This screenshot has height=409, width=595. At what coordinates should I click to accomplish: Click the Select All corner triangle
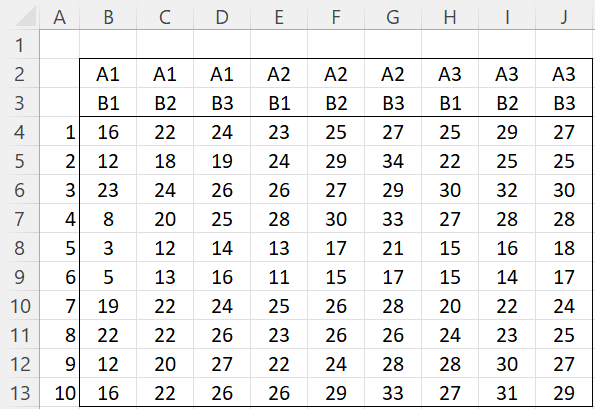pos(25,17)
